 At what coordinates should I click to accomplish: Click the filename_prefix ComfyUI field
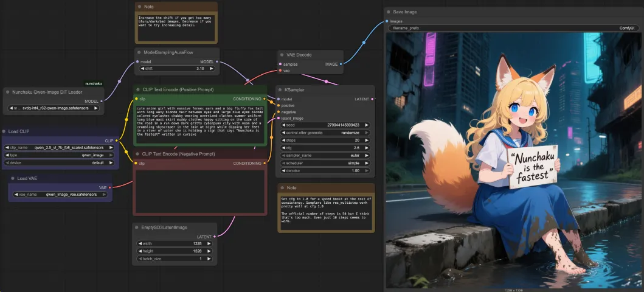(513, 29)
